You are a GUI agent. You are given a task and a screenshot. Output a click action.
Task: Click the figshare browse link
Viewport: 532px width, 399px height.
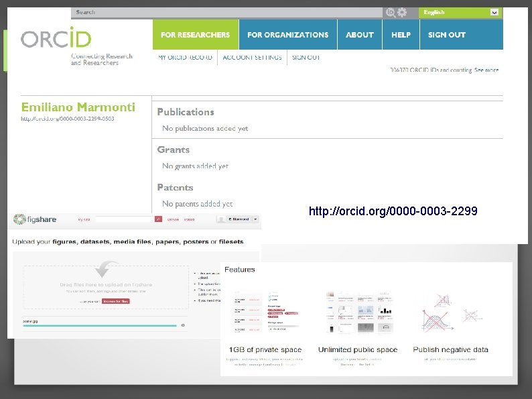click(173, 219)
